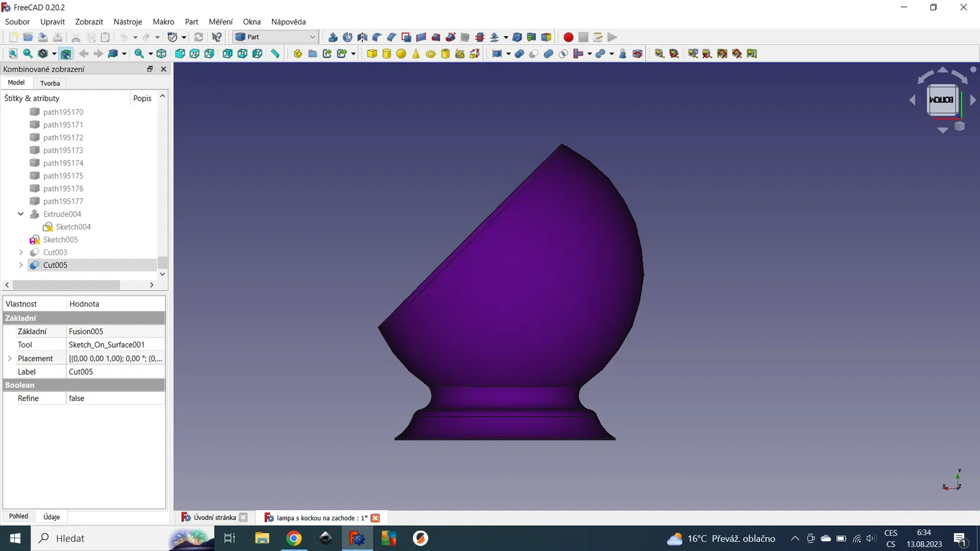Click the boolean Cut tool icon
980x551 pixels.
(533, 54)
